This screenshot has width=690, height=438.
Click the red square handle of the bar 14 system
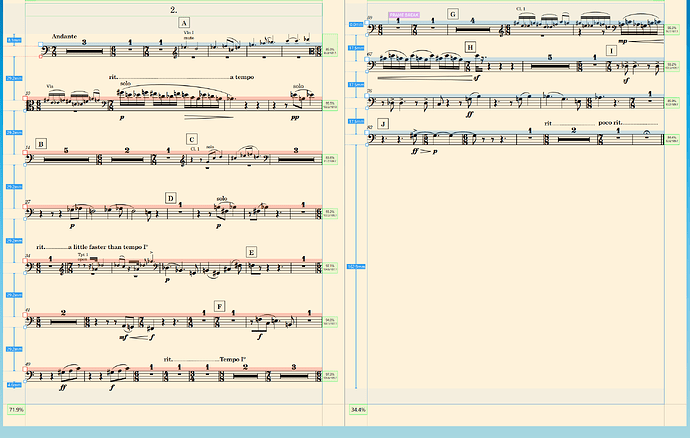(x=25, y=153)
